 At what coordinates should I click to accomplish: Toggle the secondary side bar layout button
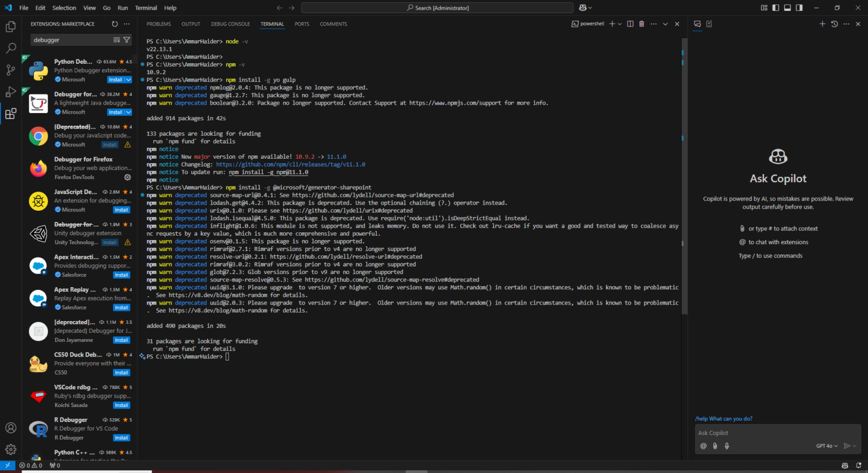pos(799,8)
